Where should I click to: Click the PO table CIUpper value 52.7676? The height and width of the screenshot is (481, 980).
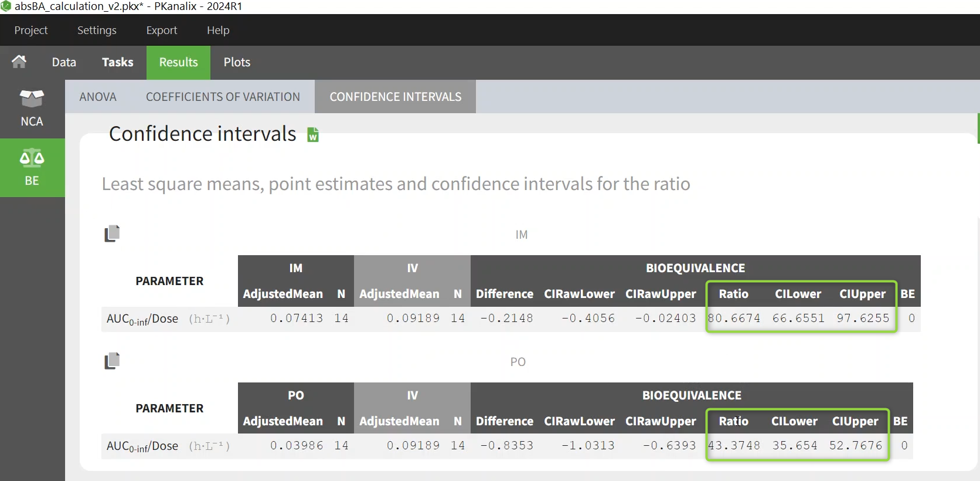coord(855,445)
